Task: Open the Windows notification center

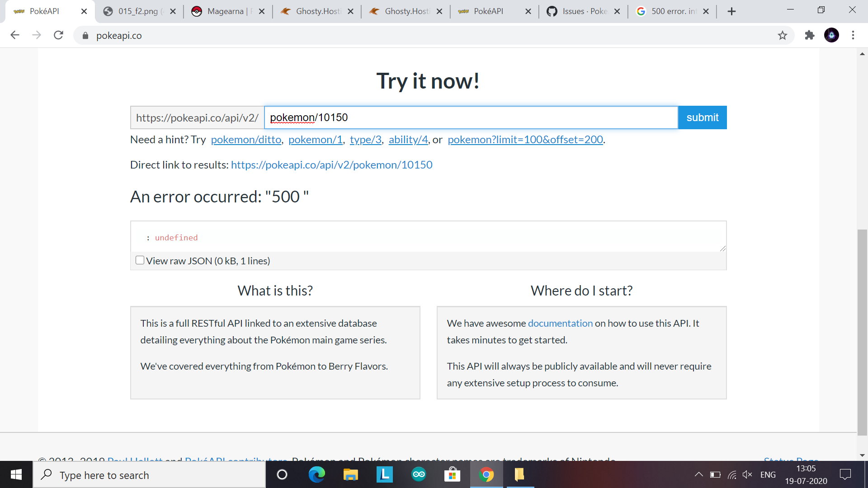Action: tap(845, 474)
